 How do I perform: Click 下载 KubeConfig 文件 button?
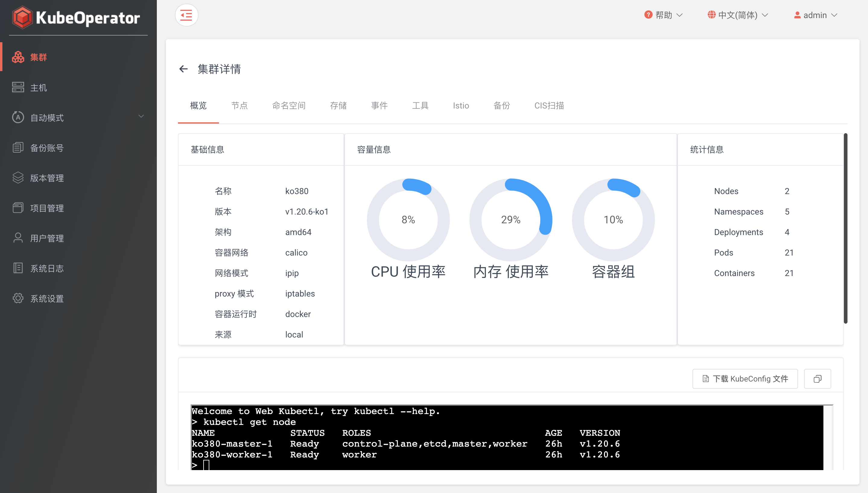(745, 378)
